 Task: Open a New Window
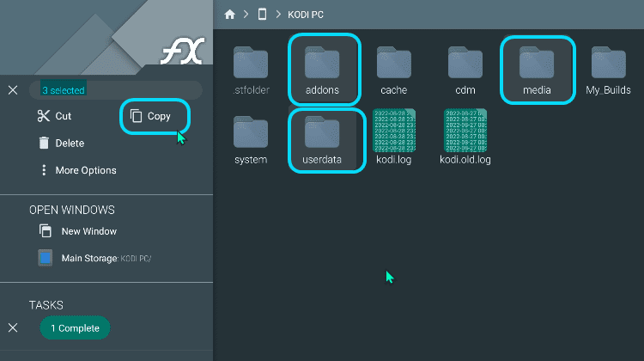(78, 231)
